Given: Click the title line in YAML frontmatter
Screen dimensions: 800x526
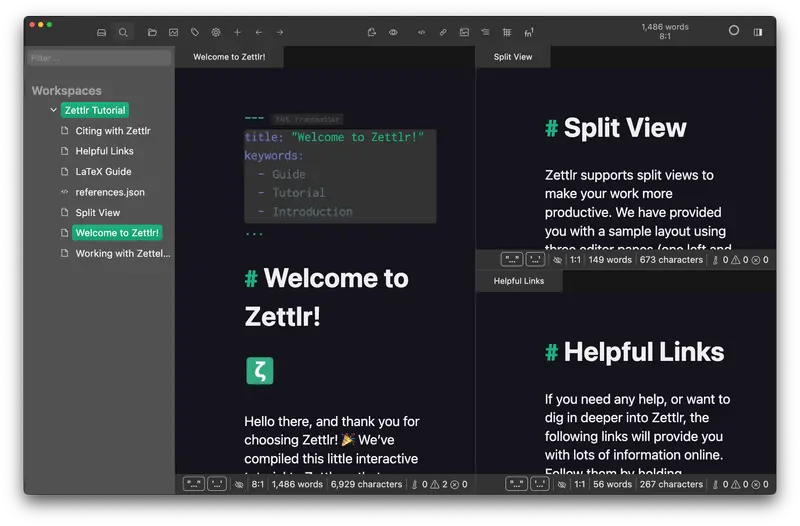Looking at the screenshot, I should (334, 137).
